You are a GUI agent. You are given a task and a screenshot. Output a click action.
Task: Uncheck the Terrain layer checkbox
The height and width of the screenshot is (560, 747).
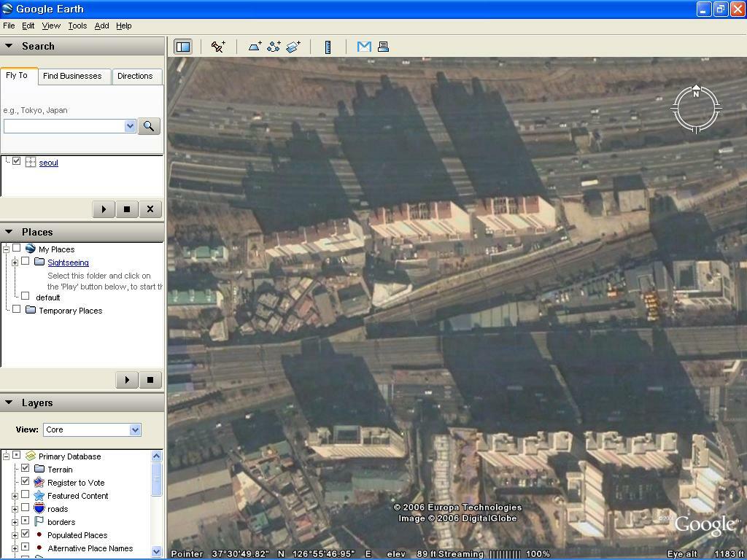click(26, 469)
